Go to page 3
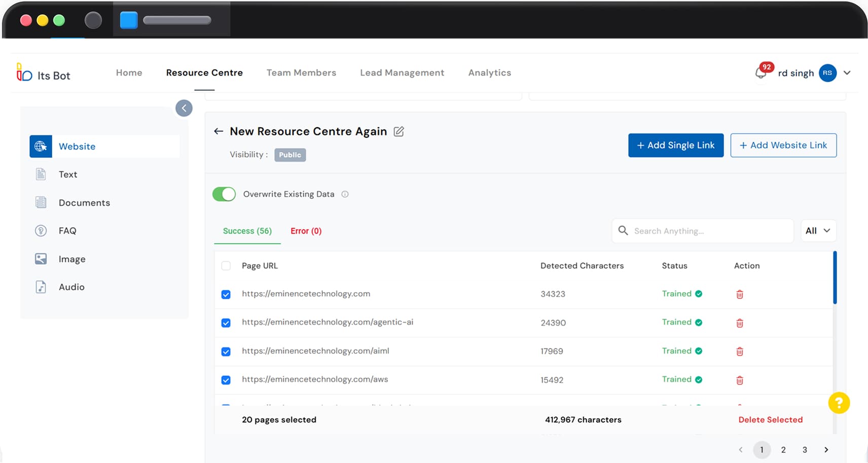This screenshot has height=463, width=868. (x=805, y=450)
